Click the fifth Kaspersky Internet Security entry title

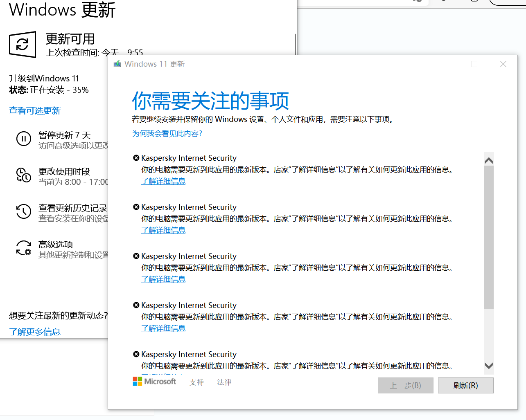click(x=189, y=354)
